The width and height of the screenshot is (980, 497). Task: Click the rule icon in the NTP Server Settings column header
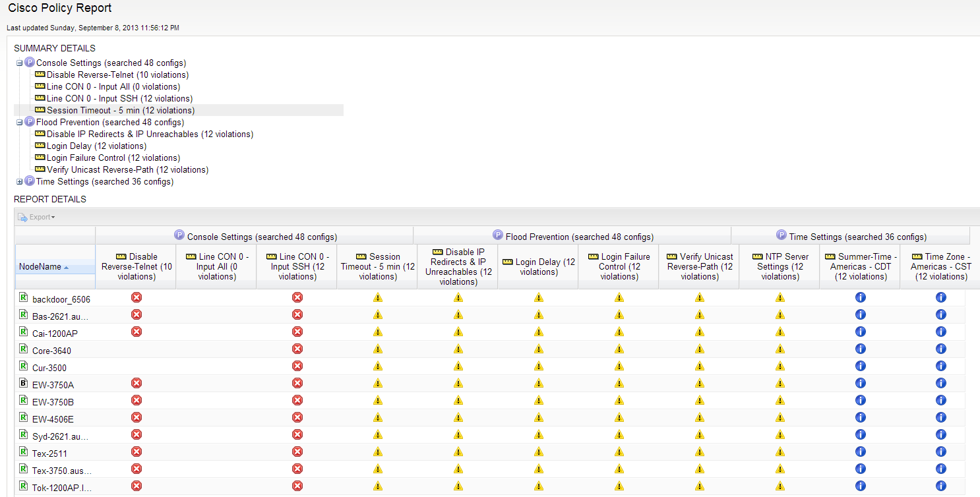click(757, 256)
